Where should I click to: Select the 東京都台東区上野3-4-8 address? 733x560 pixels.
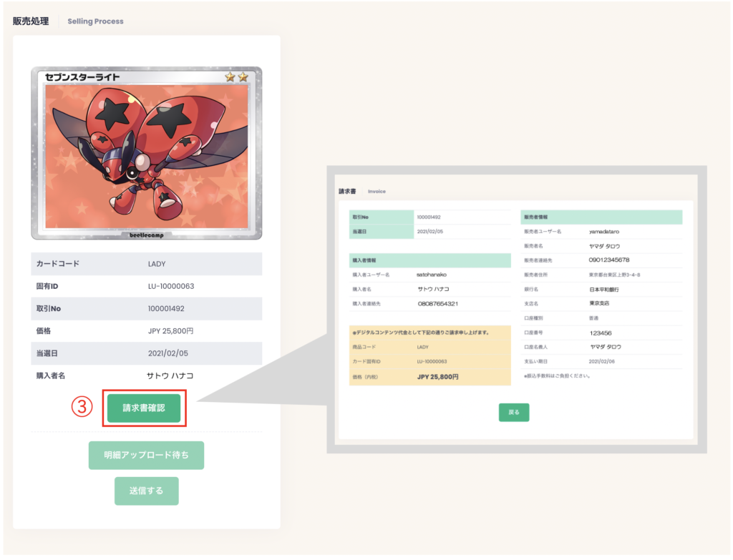(614, 275)
